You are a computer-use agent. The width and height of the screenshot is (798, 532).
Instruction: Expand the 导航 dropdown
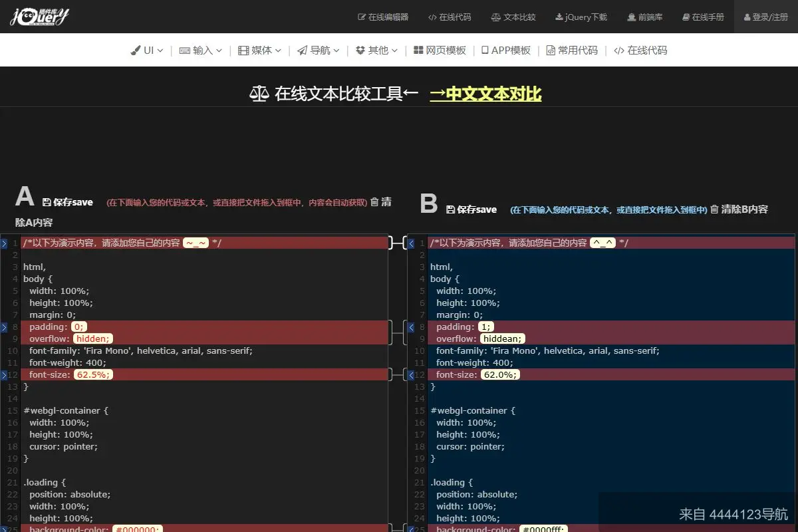click(318, 50)
